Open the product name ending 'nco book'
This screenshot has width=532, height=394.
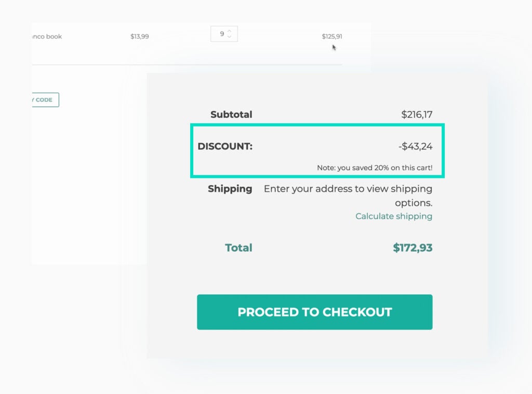pyautogui.click(x=47, y=36)
